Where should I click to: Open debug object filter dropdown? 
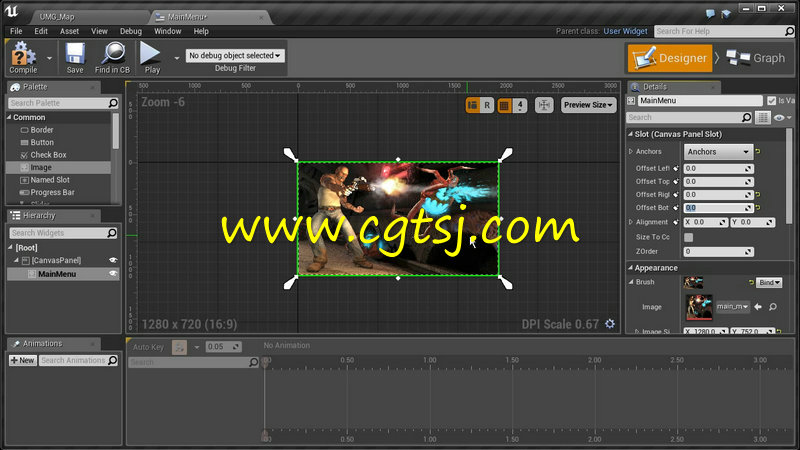[235, 55]
